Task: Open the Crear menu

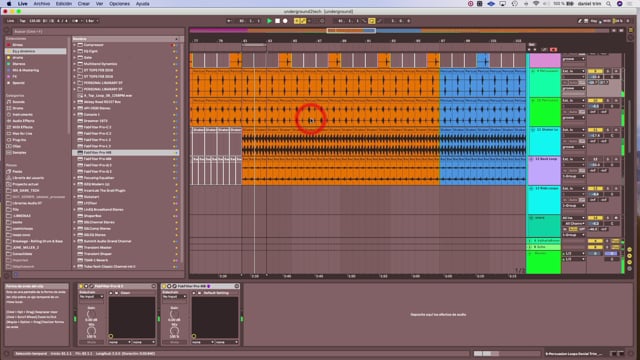Action: 84,4
